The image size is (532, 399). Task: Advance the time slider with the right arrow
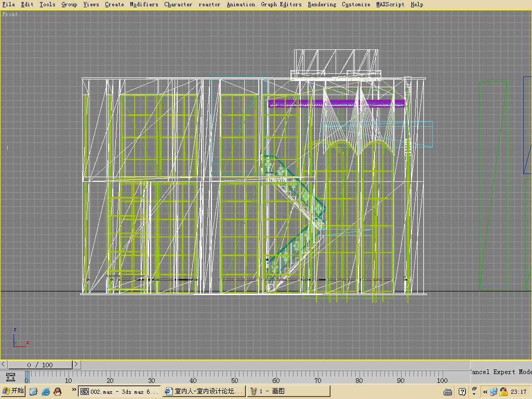point(76,365)
